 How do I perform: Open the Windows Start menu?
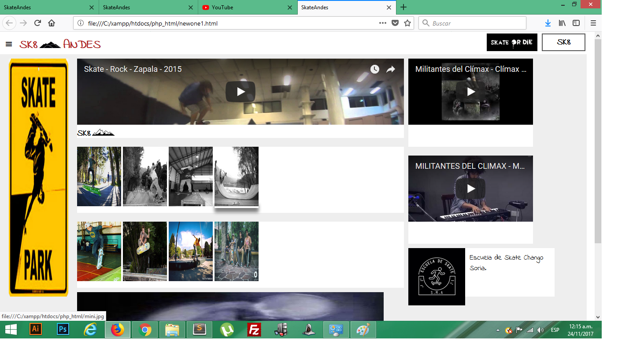click(11, 330)
